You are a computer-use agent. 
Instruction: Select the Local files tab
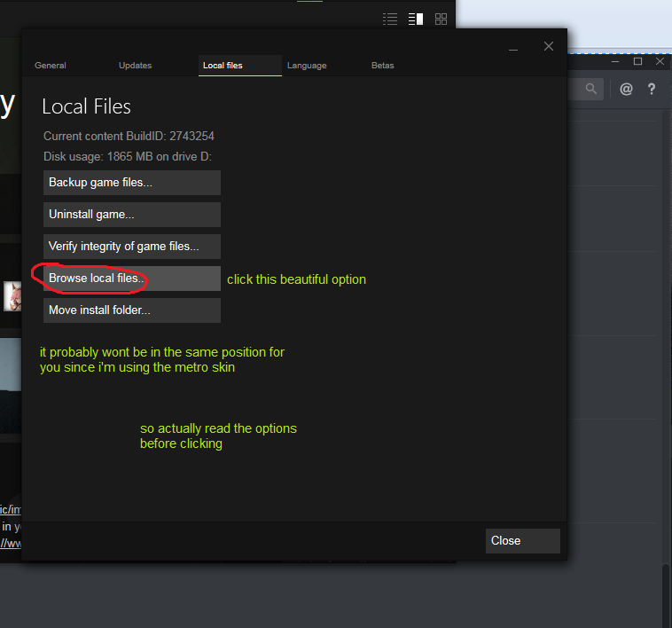pos(240,66)
